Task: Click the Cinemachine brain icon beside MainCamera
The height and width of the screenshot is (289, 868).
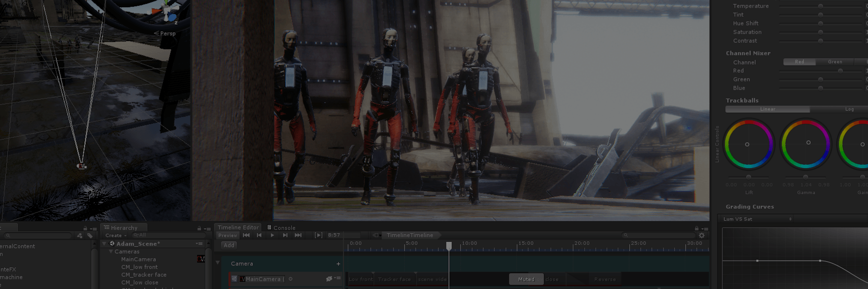Action: tap(201, 259)
